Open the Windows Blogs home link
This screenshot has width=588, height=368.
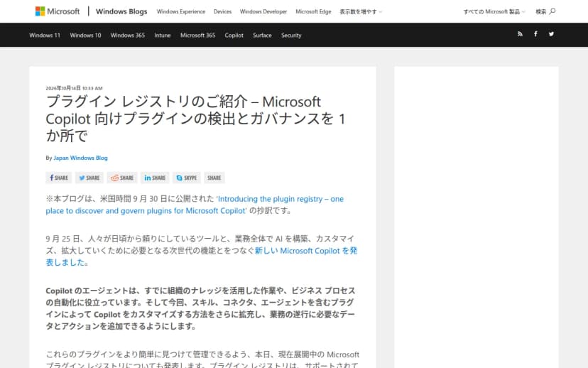121,11
